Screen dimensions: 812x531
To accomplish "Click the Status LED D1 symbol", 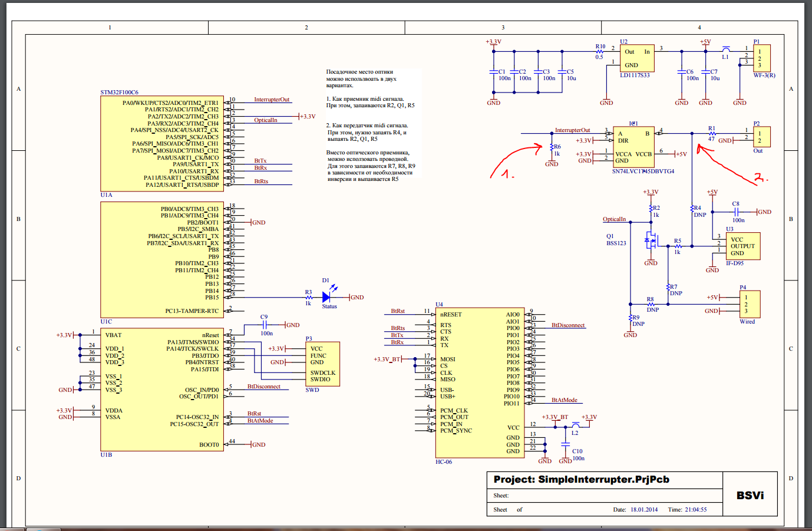I will pos(326,298).
